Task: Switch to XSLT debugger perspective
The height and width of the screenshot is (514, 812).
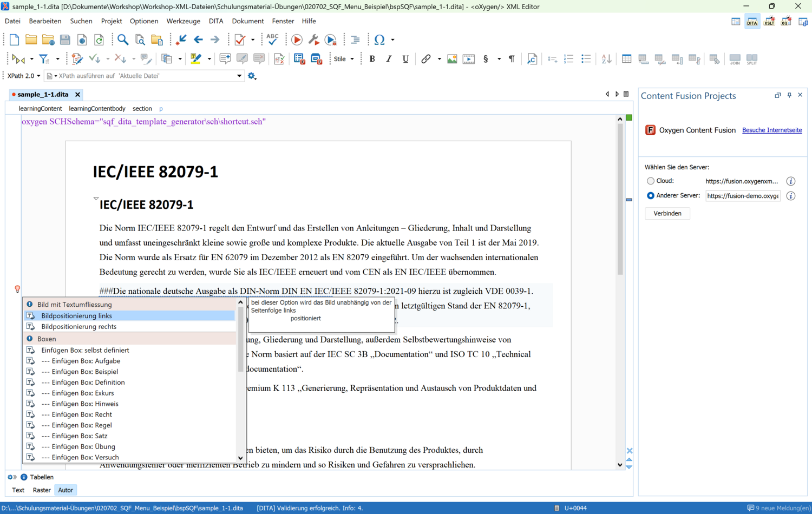Action: click(x=769, y=22)
